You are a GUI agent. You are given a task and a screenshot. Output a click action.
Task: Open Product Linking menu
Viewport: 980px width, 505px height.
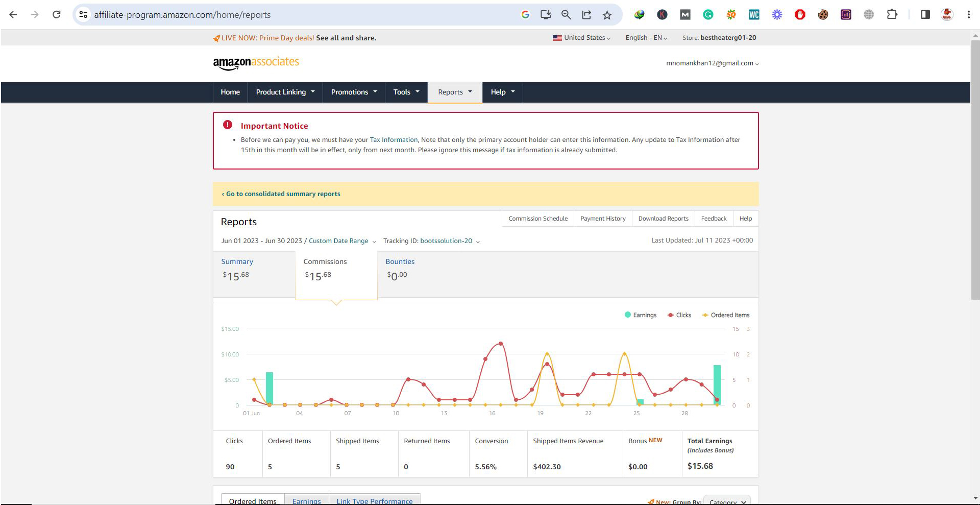285,92
